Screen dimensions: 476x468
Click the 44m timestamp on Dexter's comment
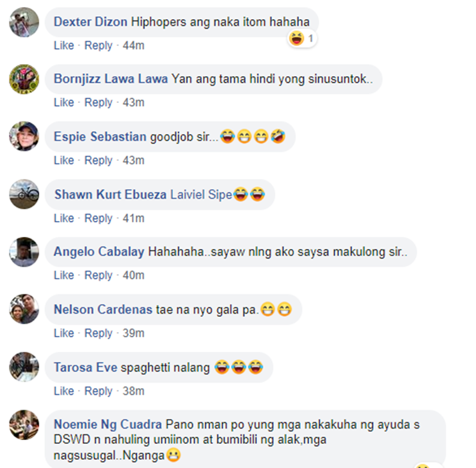(x=133, y=46)
